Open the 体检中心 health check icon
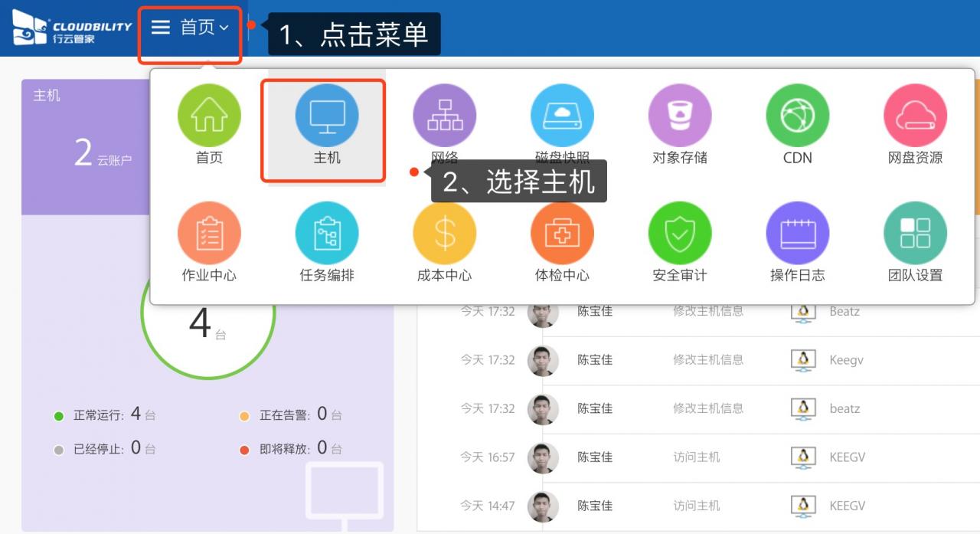The width and height of the screenshot is (980, 534). (x=563, y=233)
